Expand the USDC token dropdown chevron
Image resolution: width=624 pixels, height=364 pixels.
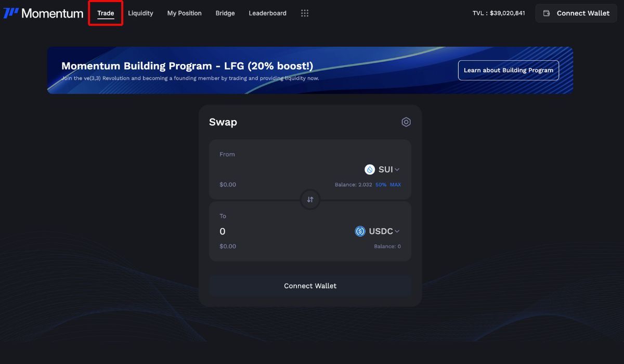pos(397,231)
